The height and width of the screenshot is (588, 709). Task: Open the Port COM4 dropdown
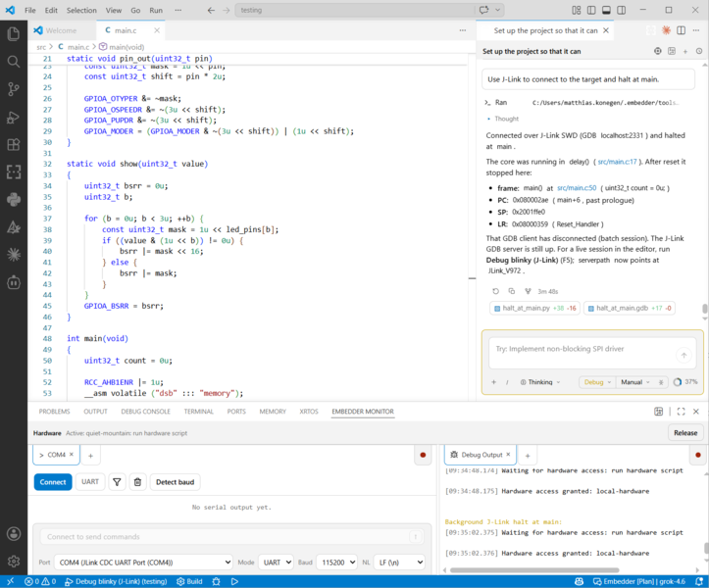pyautogui.click(x=143, y=563)
